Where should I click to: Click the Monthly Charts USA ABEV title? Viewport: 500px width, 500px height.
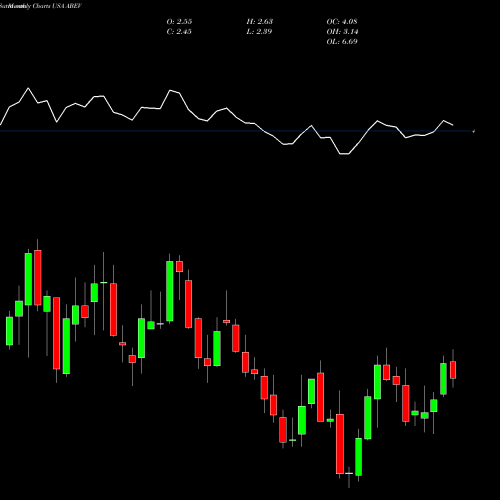(41, 6)
